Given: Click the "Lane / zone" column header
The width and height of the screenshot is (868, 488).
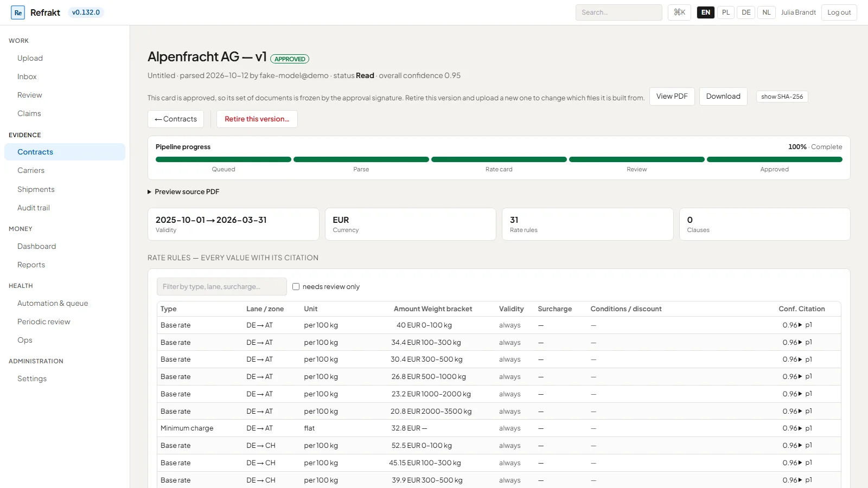Looking at the screenshot, I should tap(265, 309).
